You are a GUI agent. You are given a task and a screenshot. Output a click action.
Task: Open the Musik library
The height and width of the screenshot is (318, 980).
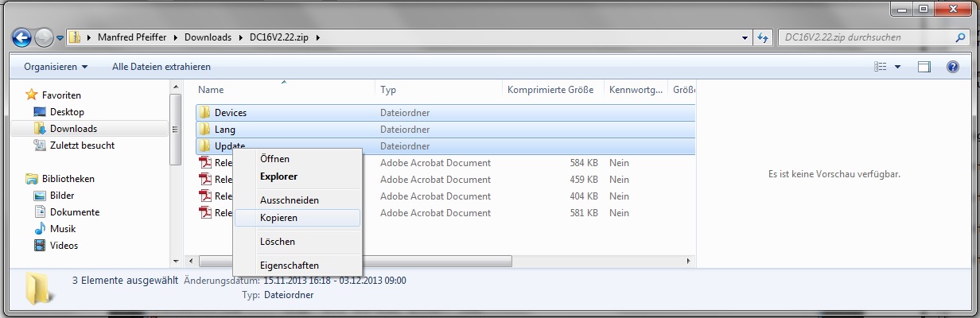point(63,229)
